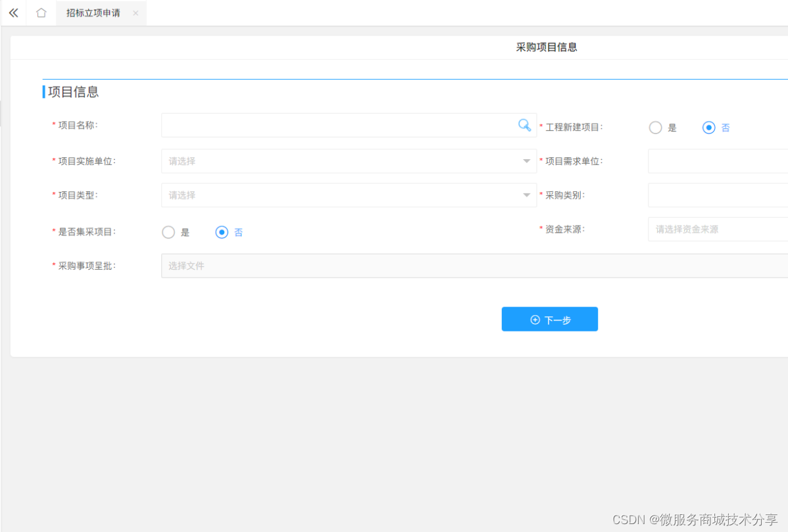This screenshot has height=532, width=788.
Task: Collapse the left sidebar with double-arrow icon
Action: click(x=12, y=12)
